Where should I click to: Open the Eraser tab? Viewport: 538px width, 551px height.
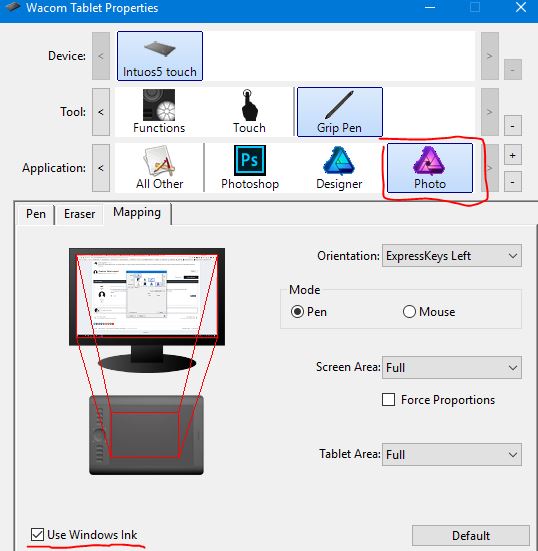point(79,214)
